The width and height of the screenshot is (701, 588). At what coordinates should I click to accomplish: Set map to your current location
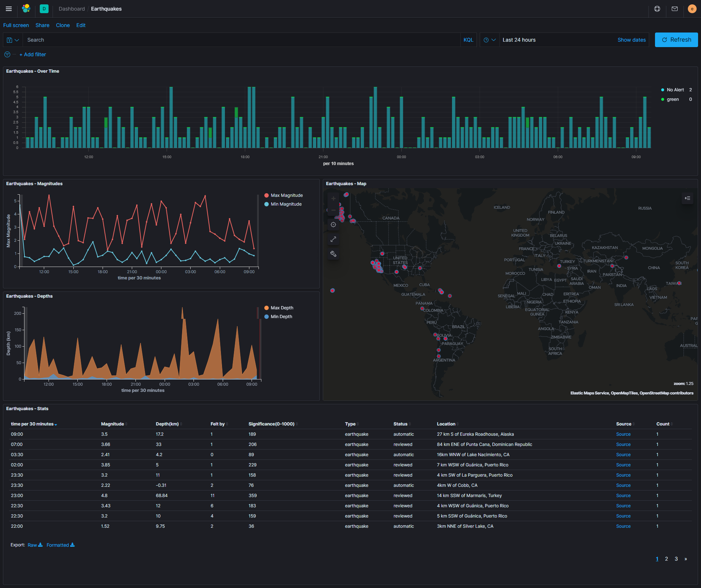coord(333,225)
